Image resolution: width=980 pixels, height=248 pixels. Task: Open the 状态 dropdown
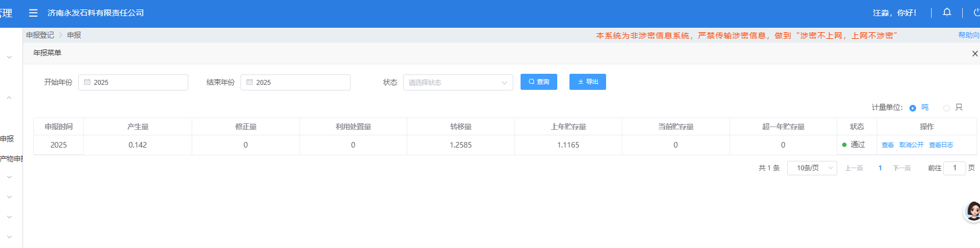458,82
